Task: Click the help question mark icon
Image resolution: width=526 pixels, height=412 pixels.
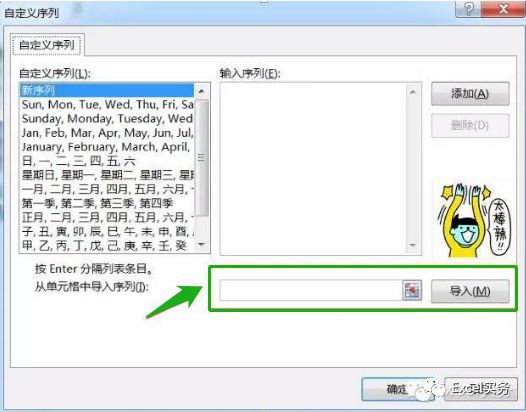Action: [x=468, y=9]
